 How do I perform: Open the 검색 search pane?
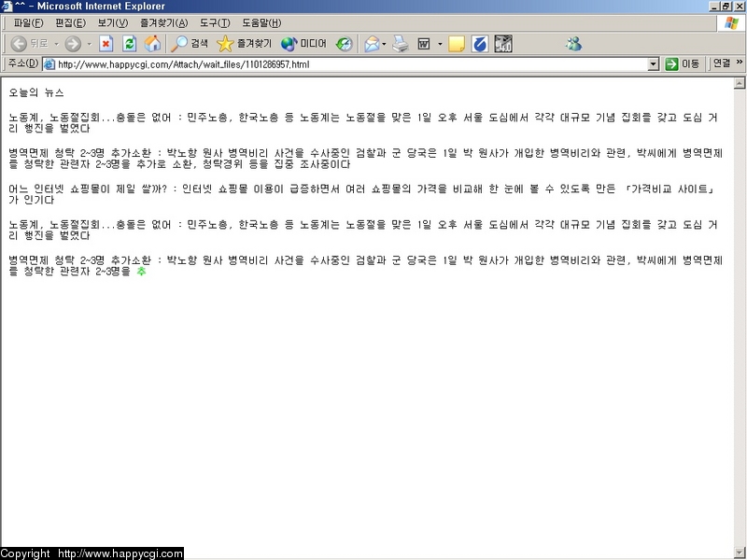pyautogui.click(x=190, y=44)
